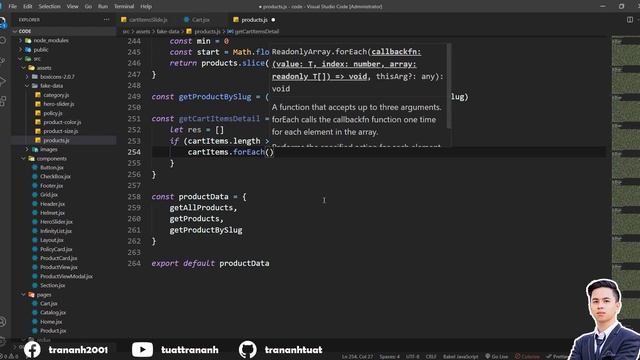Click the Colorize status bar item
Image resolution: width=640 pixels, height=360 pixels.
point(527,356)
